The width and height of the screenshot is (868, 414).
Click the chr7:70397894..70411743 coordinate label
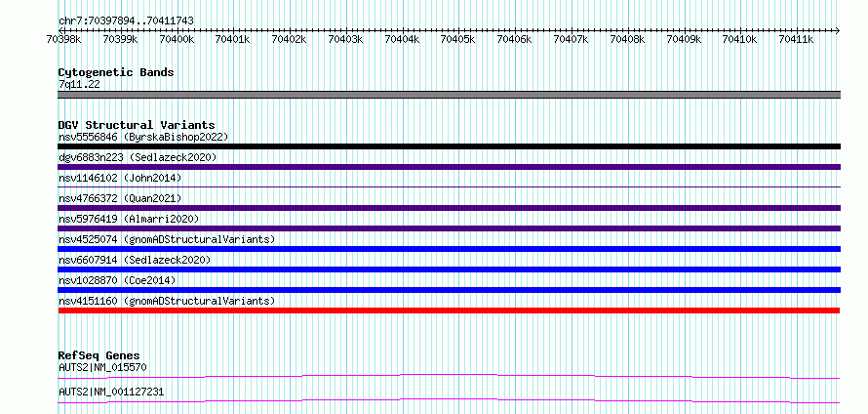point(126,21)
